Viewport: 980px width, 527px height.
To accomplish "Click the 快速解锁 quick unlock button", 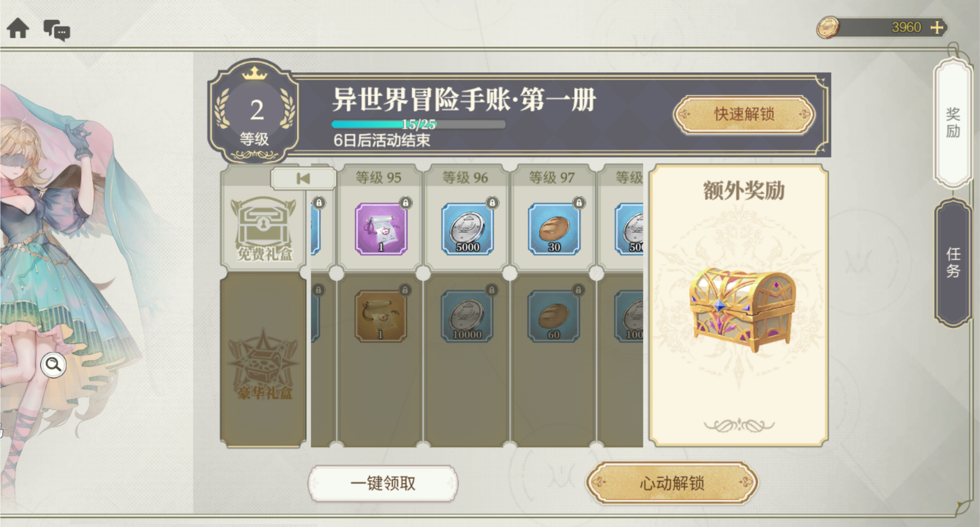I will point(744,114).
